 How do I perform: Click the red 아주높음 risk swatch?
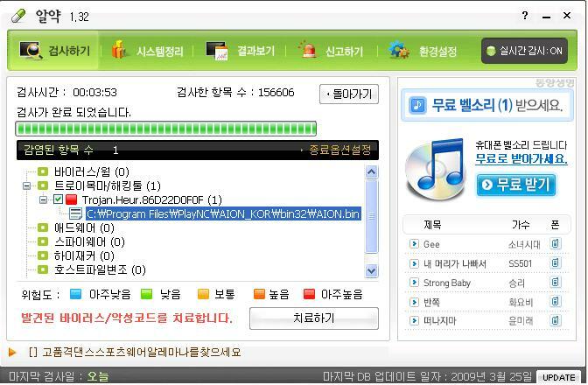click(309, 294)
